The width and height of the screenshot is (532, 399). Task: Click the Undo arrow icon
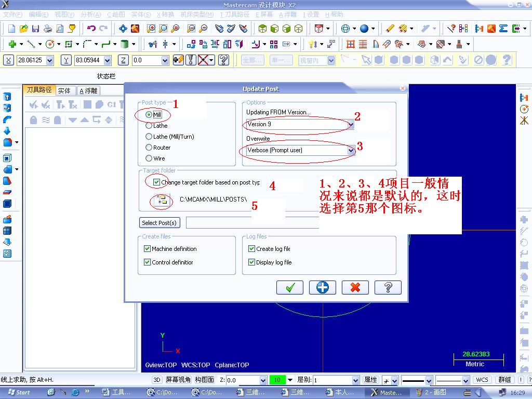[91, 28]
